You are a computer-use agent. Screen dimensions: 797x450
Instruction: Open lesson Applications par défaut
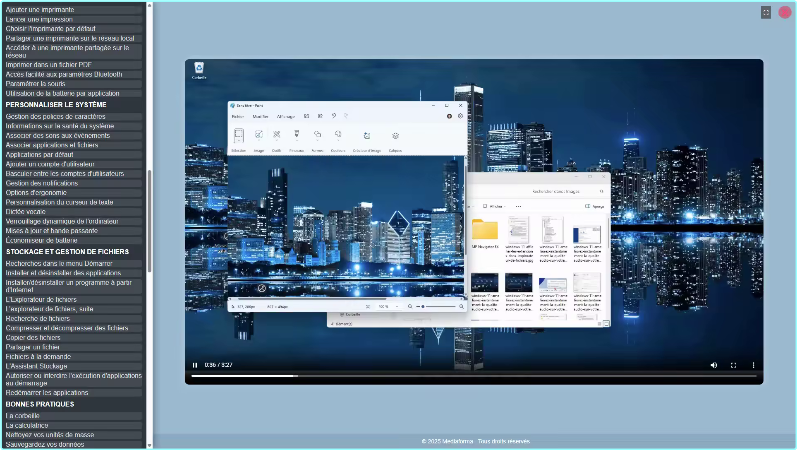[x=73, y=155]
